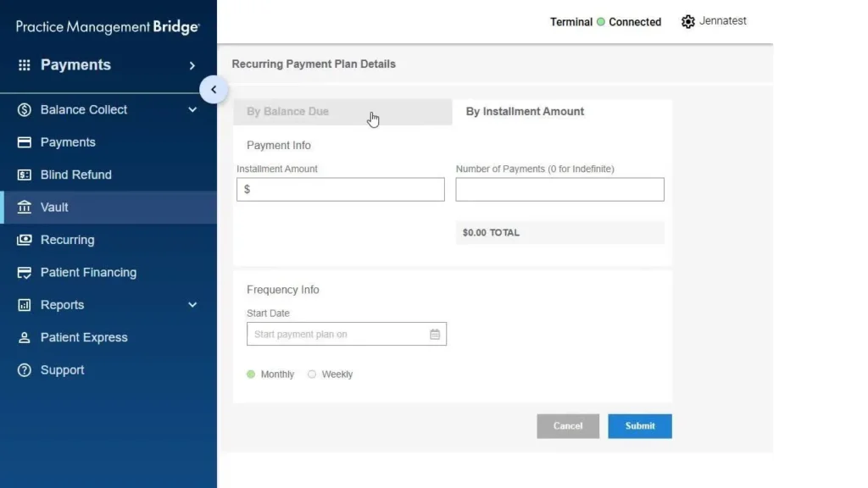Click the Support question mark icon
Screen dimensions: 868x488
(25, 370)
